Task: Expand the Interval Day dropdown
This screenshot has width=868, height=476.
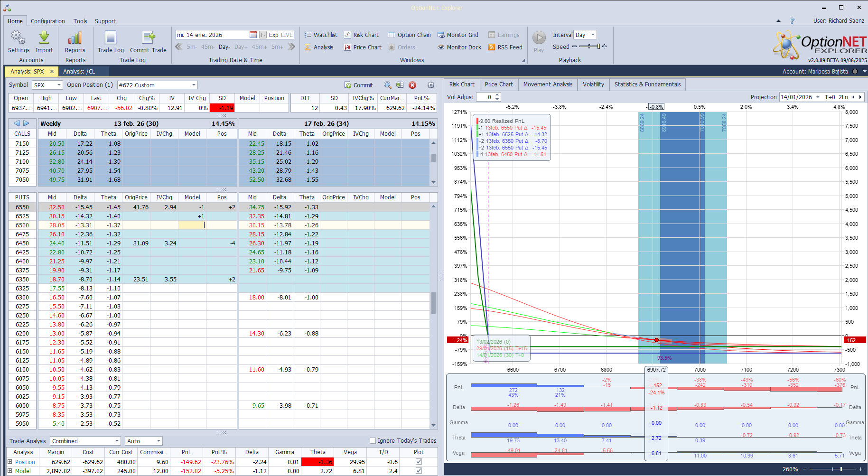Action: tap(593, 35)
